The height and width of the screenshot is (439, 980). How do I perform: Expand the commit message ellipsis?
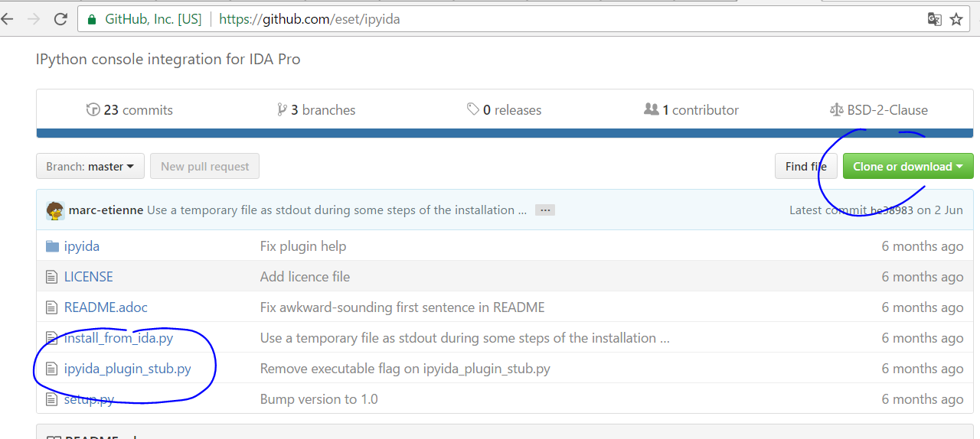[x=544, y=210]
